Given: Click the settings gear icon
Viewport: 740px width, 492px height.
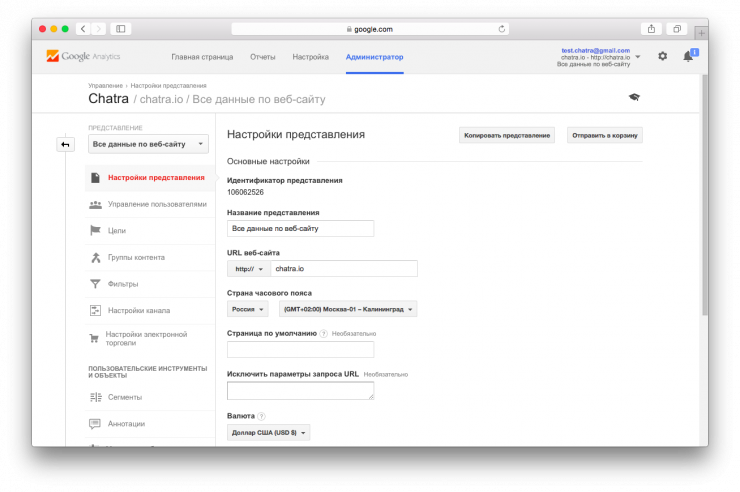Looking at the screenshot, I should [662, 57].
